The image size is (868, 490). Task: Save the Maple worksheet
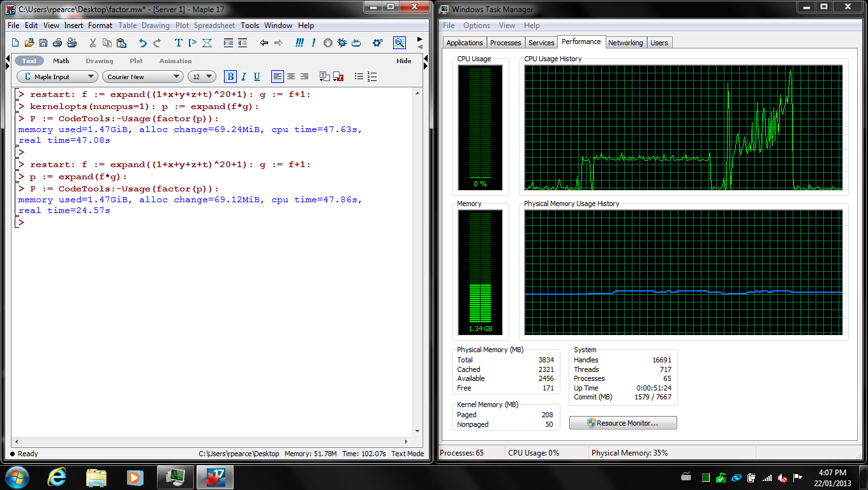(43, 43)
